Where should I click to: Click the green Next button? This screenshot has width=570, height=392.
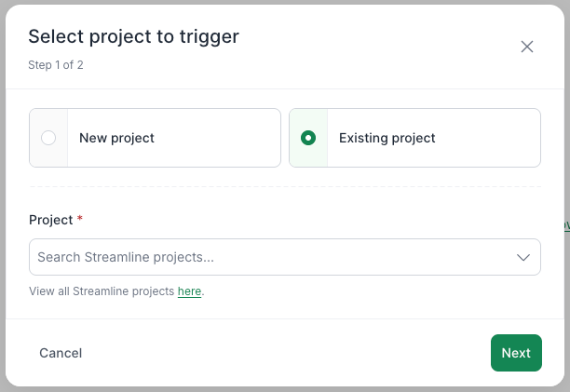516,353
